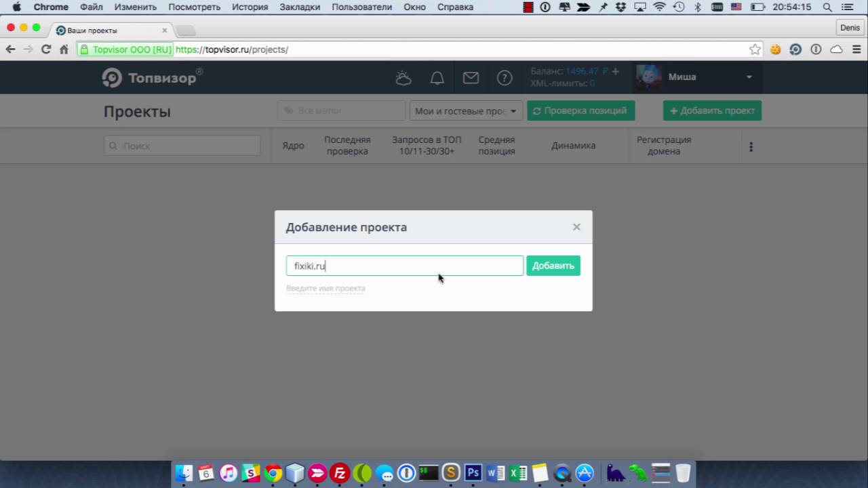
Task: Open Microsoft Excel from the Dock
Action: (x=517, y=473)
